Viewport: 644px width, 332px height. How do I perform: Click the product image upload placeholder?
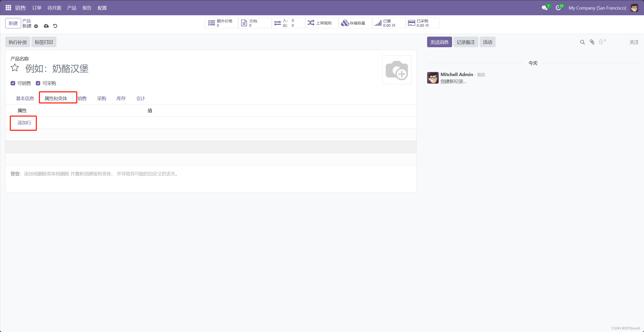coord(396,70)
